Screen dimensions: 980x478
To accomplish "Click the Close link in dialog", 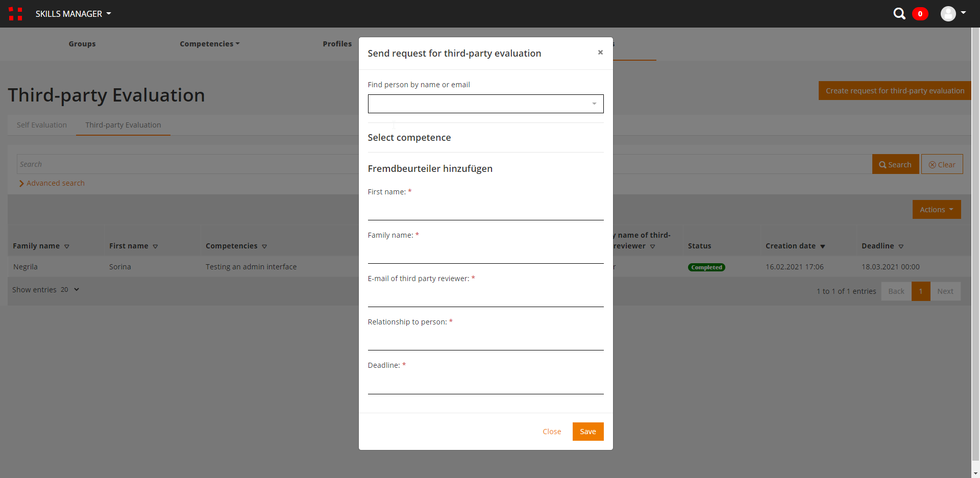I will pyautogui.click(x=552, y=432).
